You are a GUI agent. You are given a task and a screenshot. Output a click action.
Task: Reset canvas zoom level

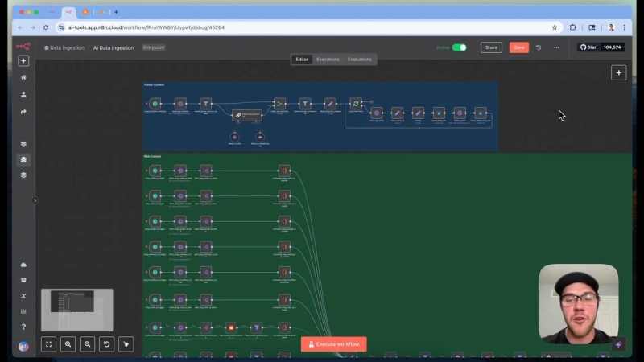(x=106, y=344)
